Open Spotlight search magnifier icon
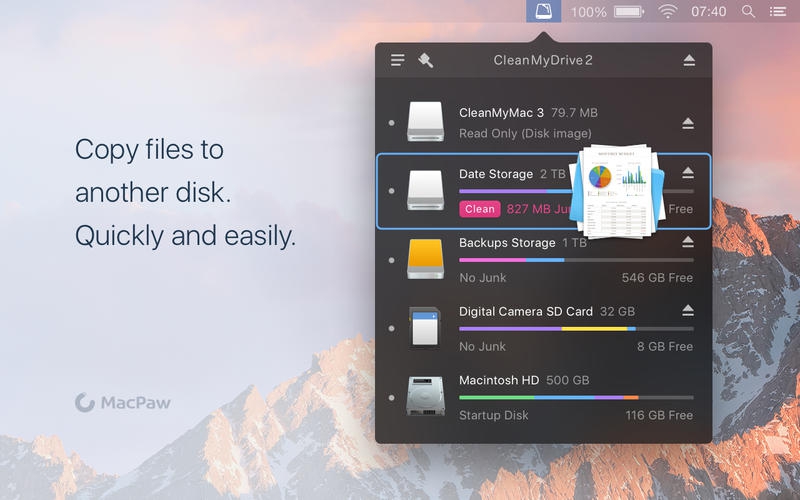Screen dimensions: 800x500 (x=748, y=11)
